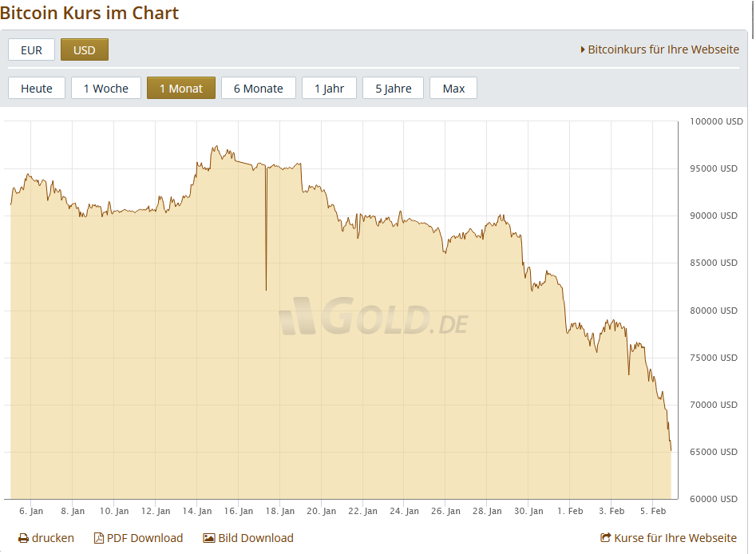Screen dimensions: 756x554
Task: Select the 1 Woche time range
Action: pos(106,89)
